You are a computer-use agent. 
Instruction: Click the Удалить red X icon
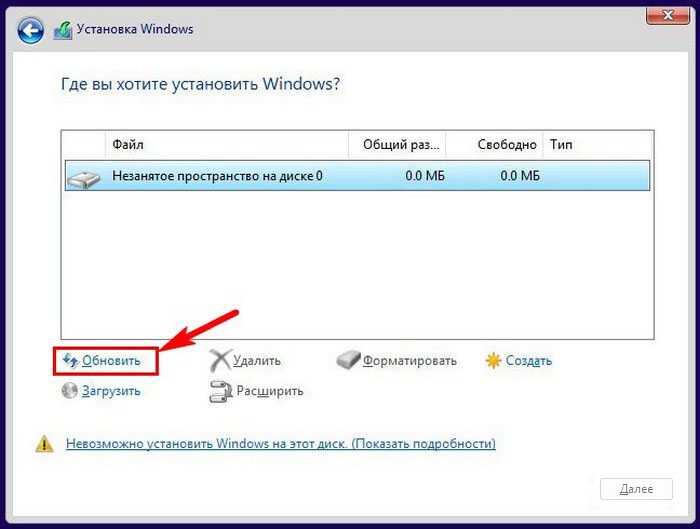pyautogui.click(x=220, y=361)
